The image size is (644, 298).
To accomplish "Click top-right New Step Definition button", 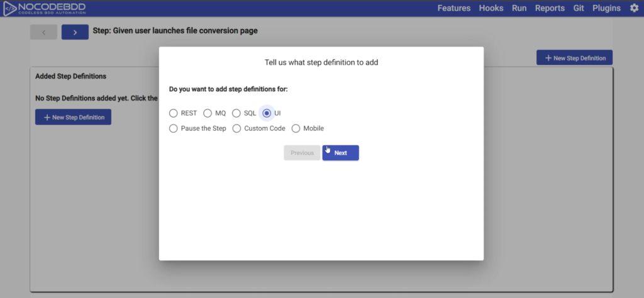I will pos(574,58).
